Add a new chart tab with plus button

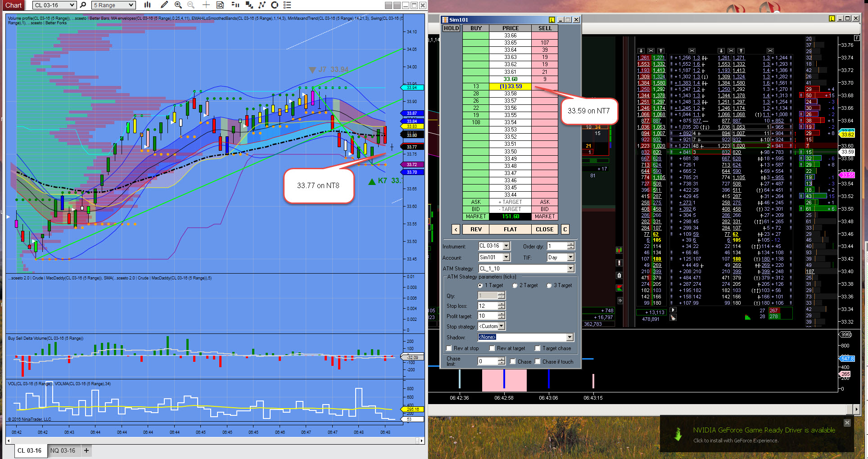pos(86,450)
